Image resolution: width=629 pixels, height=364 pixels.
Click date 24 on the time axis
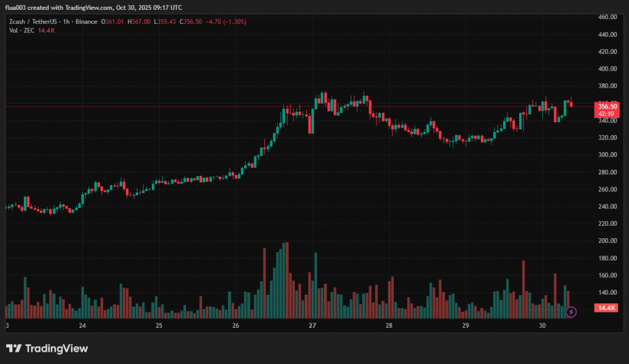(x=82, y=325)
